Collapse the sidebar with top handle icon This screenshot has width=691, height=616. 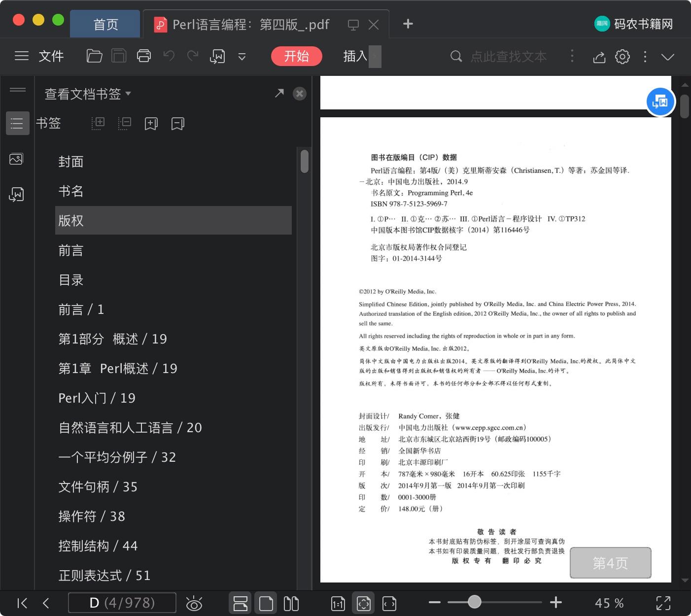(x=18, y=90)
